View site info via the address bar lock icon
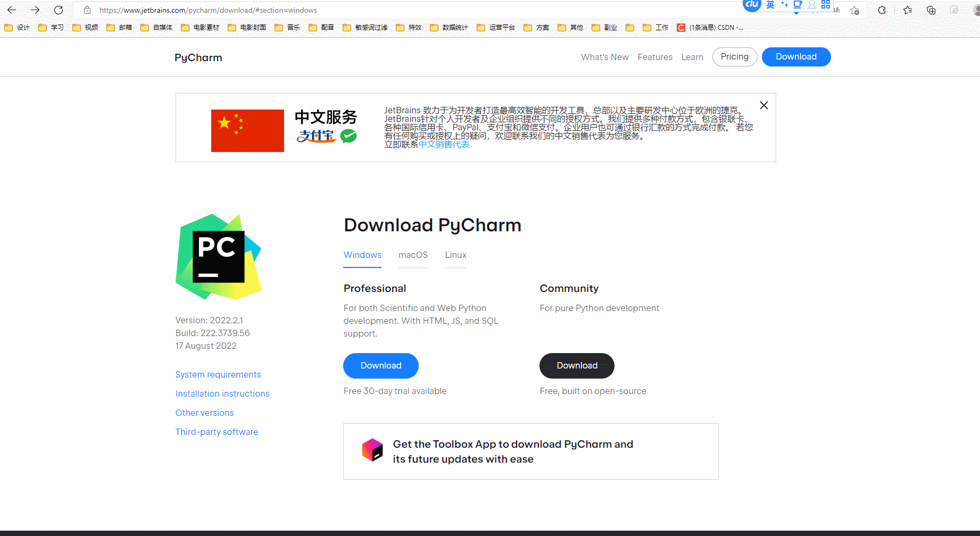This screenshot has height=536, width=980. point(87,10)
